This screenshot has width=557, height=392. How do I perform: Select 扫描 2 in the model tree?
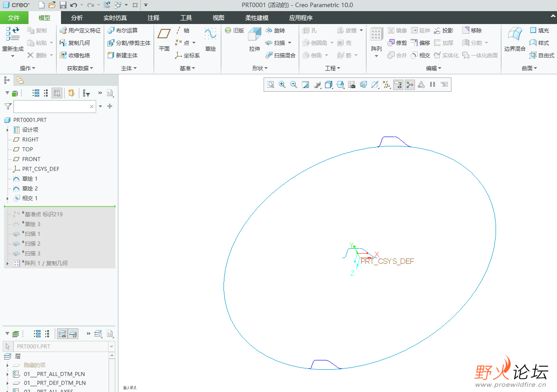[33, 244]
